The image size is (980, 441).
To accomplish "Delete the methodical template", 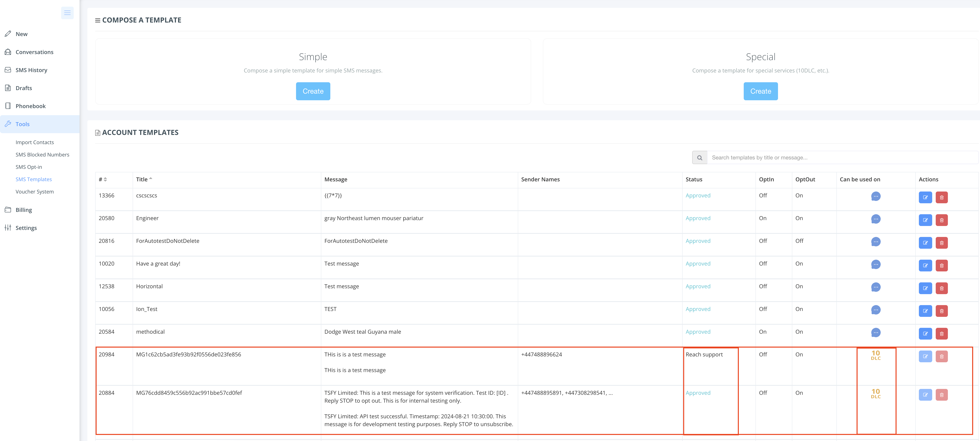I will pos(942,334).
